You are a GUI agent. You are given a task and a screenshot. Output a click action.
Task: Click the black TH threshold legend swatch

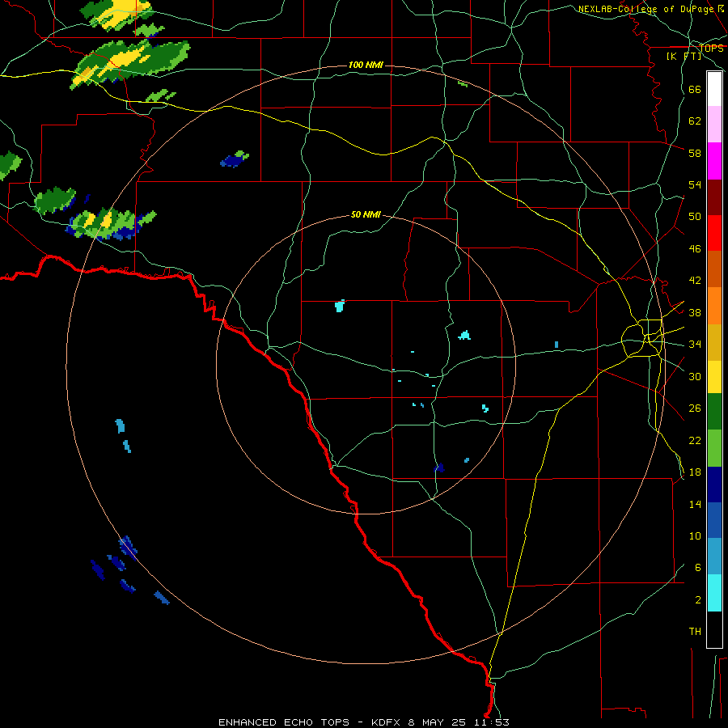(714, 629)
